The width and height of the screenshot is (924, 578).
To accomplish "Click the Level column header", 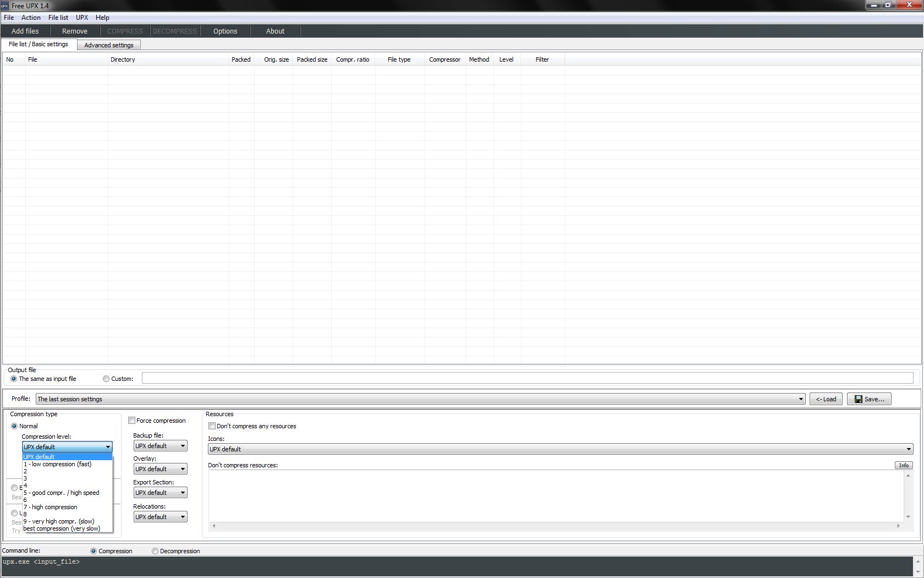I will (x=507, y=59).
